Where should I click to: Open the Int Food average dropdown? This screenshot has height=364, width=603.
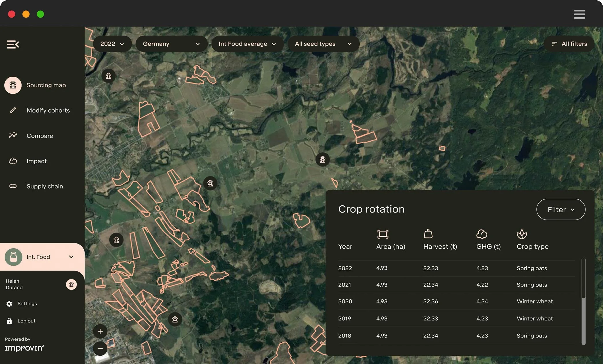point(247,44)
